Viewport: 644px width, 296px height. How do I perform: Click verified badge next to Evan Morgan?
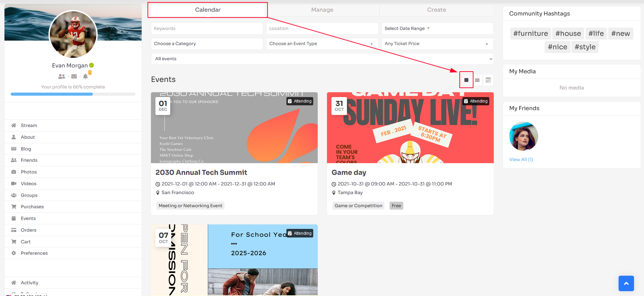tap(91, 65)
